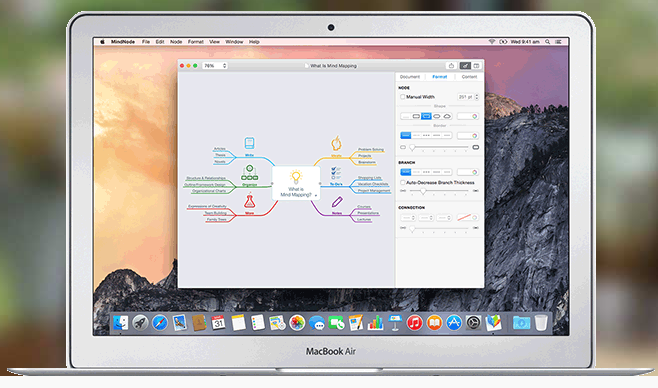
Task: Open FaceTime in the dock
Action: (x=336, y=323)
